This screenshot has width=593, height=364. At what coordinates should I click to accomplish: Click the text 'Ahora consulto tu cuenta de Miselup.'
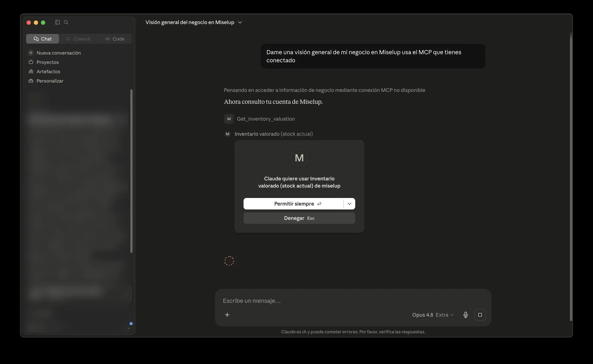pyautogui.click(x=273, y=102)
